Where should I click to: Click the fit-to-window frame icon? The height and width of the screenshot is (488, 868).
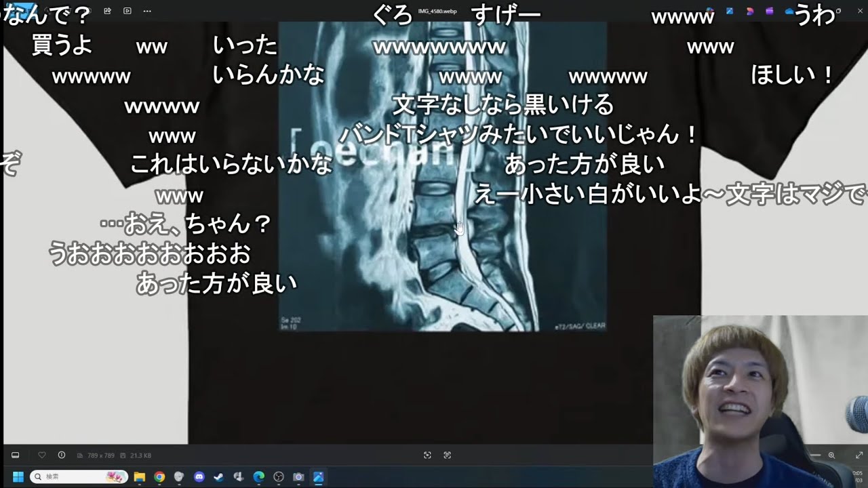click(x=427, y=455)
